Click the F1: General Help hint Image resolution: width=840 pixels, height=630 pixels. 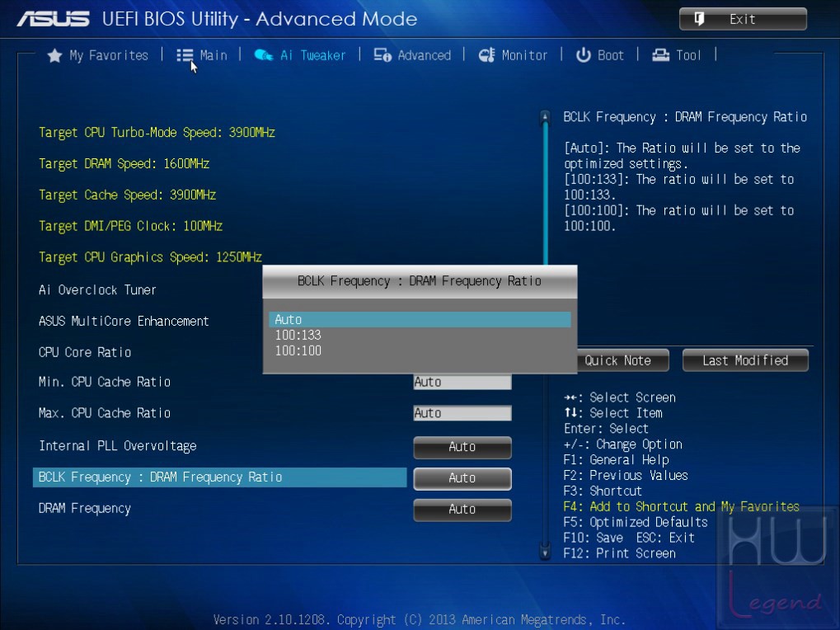point(616,459)
